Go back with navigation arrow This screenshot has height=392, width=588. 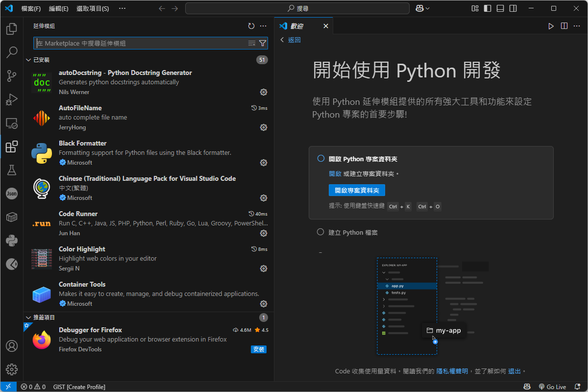162,8
